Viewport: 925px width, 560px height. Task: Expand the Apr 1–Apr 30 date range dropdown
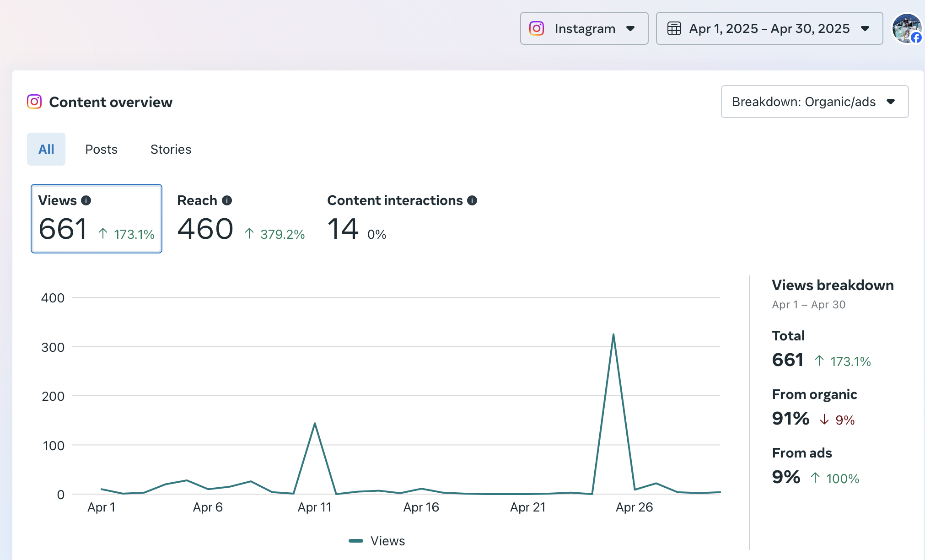point(769,28)
